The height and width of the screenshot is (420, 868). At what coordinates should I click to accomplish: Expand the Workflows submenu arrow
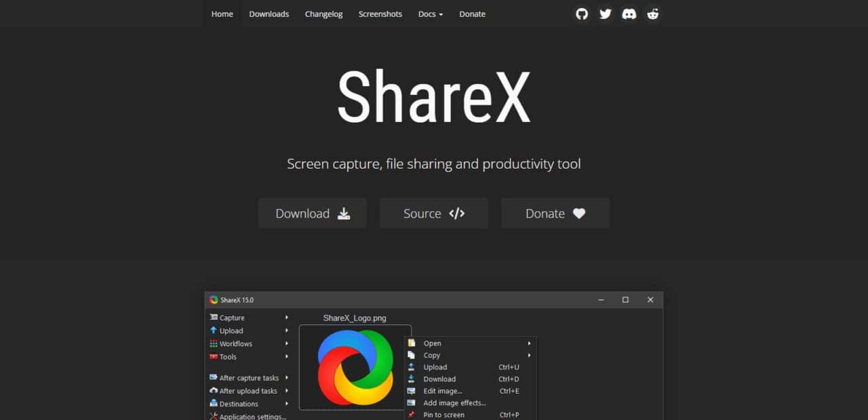click(287, 343)
